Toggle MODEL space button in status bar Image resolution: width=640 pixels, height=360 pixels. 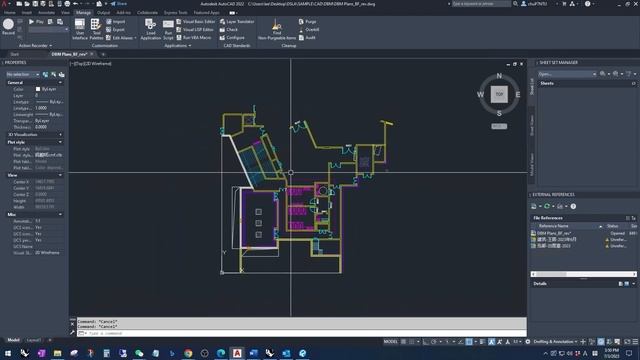pos(391,342)
